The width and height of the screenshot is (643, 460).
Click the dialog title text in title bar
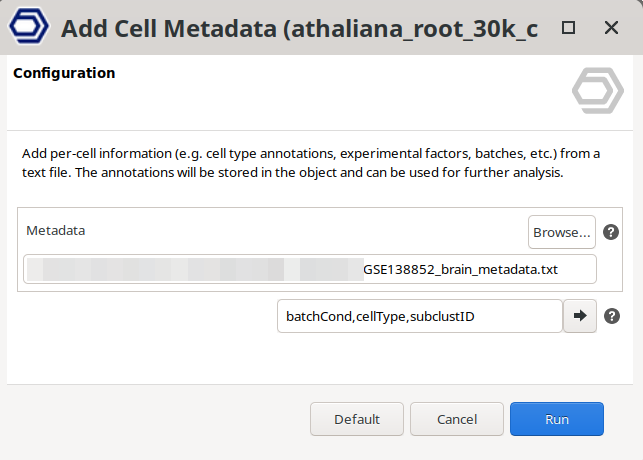coord(300,28)
